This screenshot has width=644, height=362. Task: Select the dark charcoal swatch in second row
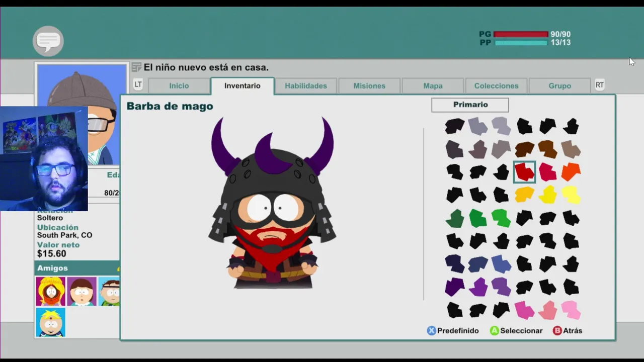[x=455, y=149]
